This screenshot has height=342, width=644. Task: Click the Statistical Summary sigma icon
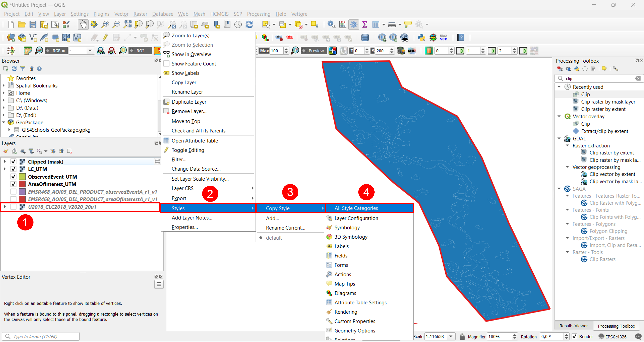coord(365,25)
